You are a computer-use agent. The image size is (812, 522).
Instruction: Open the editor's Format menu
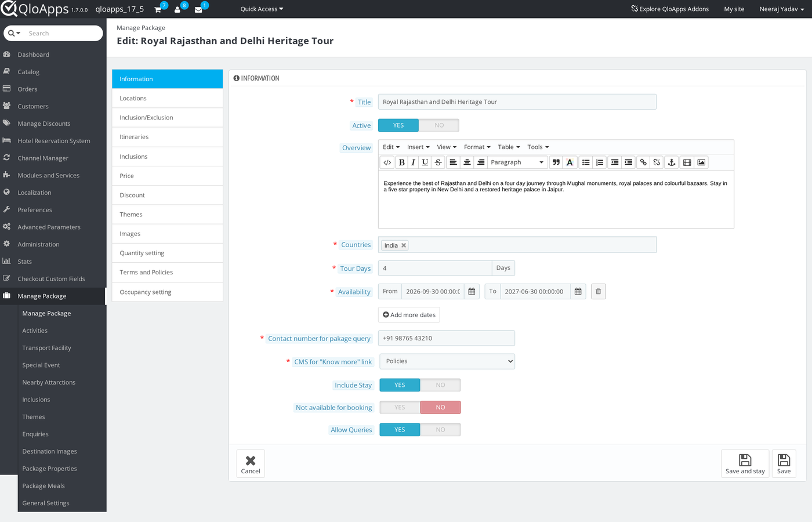[x=477, y=147]
